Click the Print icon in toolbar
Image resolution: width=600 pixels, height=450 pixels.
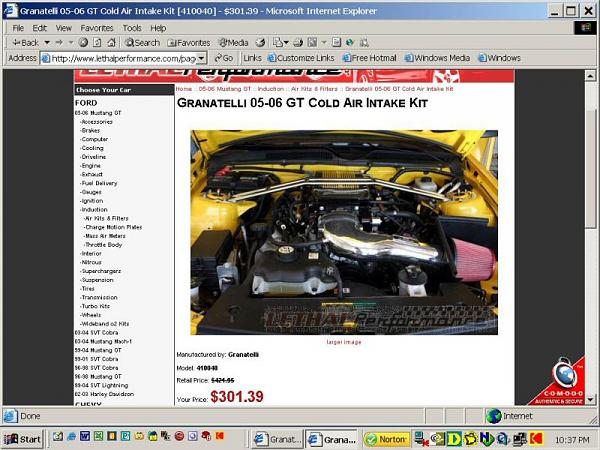pyautogui.click(x=298, y=42)
